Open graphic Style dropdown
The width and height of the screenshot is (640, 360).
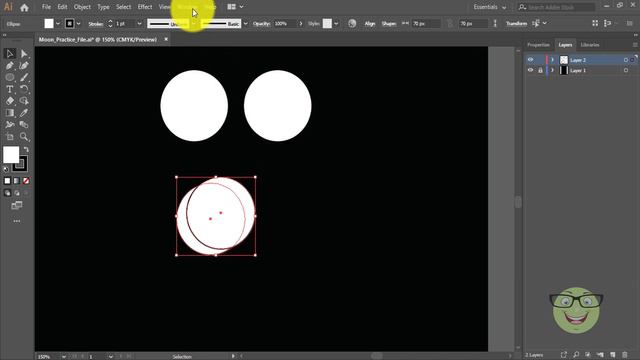pos(336,24)
